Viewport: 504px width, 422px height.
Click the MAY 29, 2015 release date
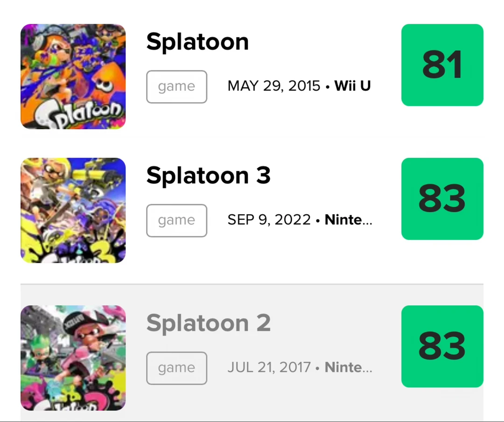pyautogui.click(x=274, y=86)
